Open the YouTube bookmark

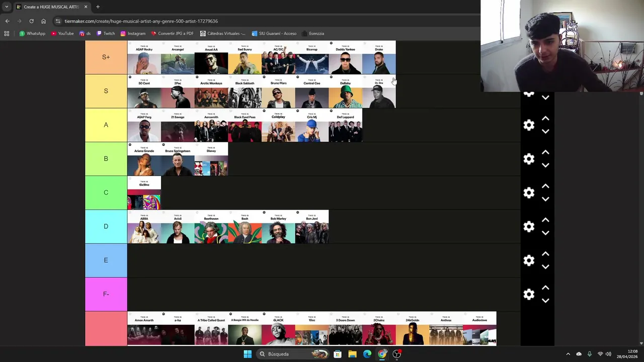(x=62, y=33)
